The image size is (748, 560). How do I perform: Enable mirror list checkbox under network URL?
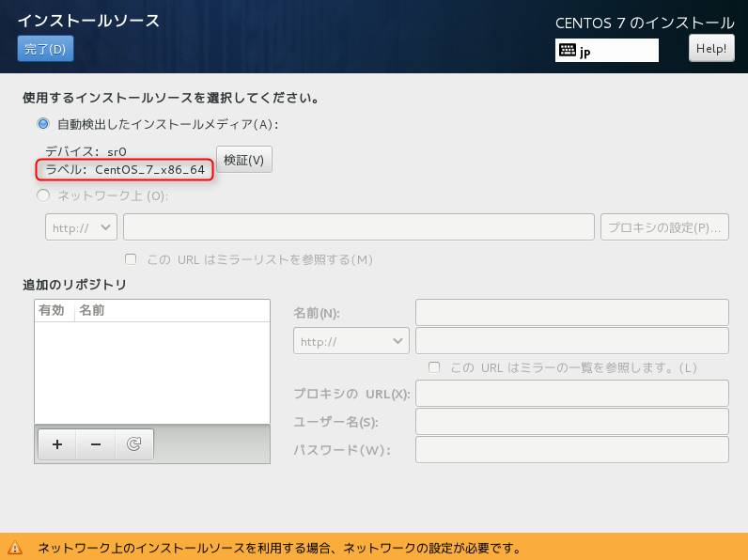pos(132,259)
